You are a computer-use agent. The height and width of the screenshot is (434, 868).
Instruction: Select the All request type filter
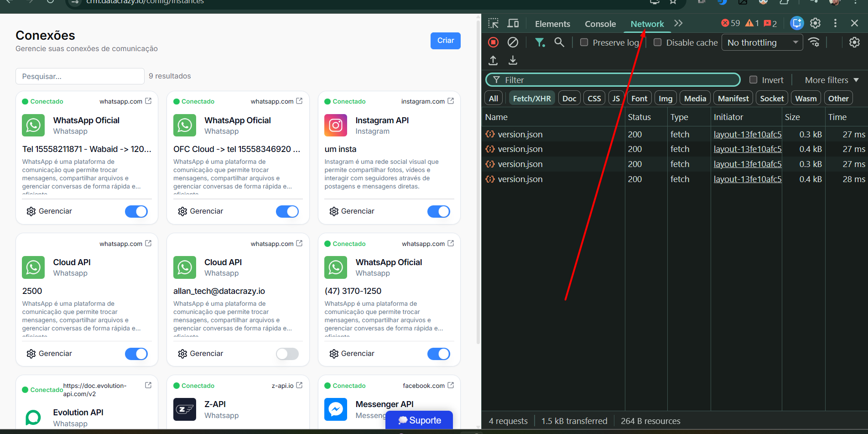point(494,98)
